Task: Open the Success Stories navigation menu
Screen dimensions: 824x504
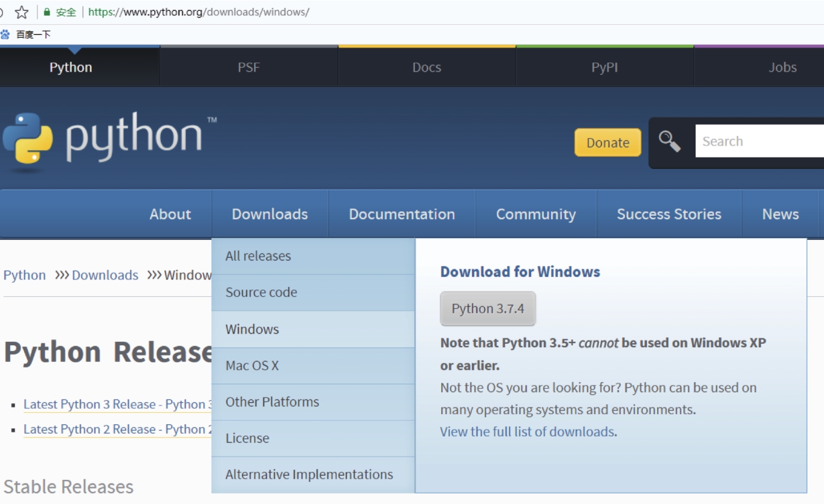Action: click(669, 214)
